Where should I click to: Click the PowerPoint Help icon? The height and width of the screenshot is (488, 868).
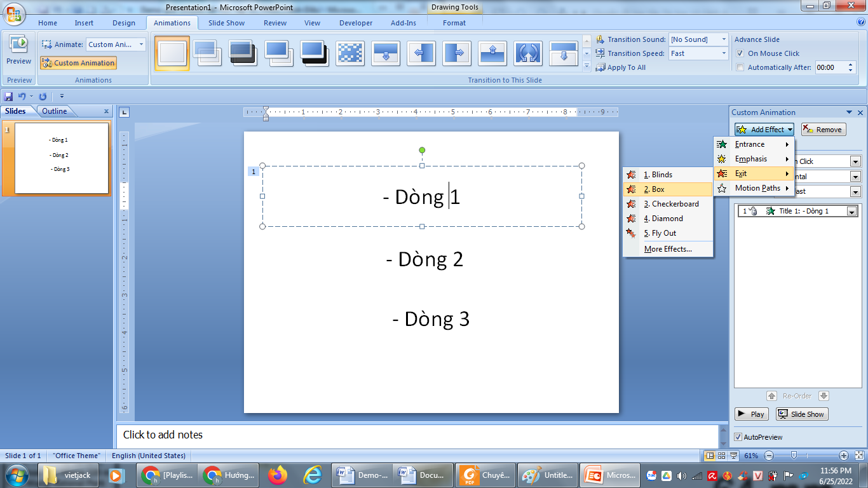[x=861, y=22]
